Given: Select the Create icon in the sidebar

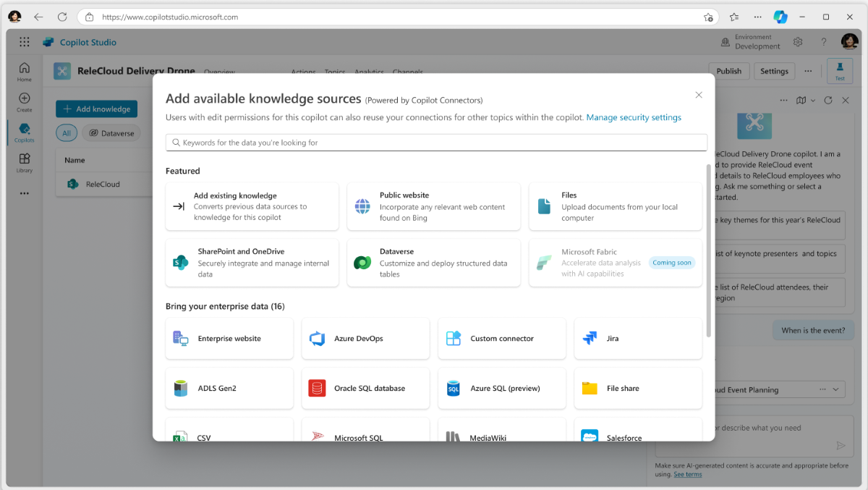Looking at the screenshot, I should [x=24, y=101].
